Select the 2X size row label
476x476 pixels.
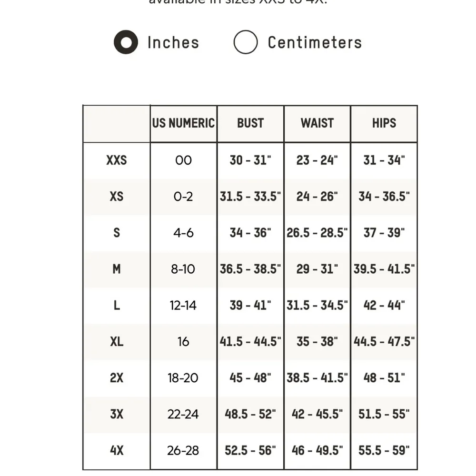click(x=116, y=378)
